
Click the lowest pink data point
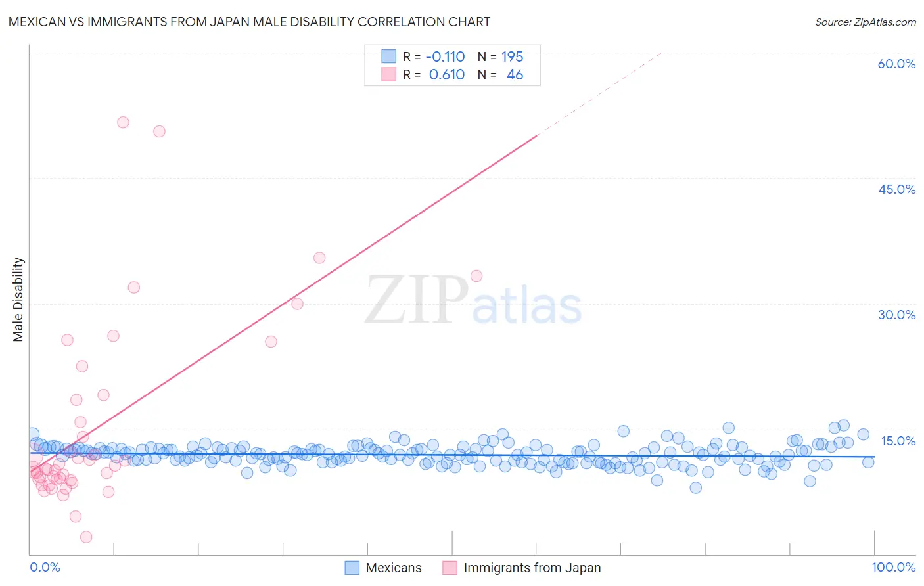[86, 537]
